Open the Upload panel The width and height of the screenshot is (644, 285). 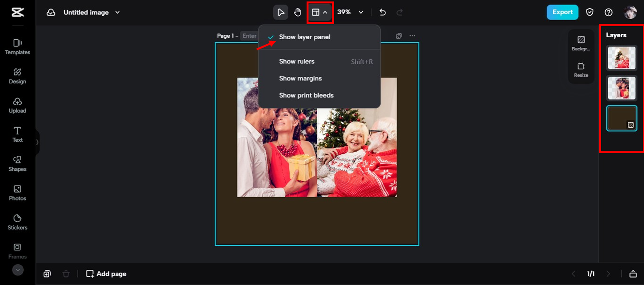click(18, 105)
